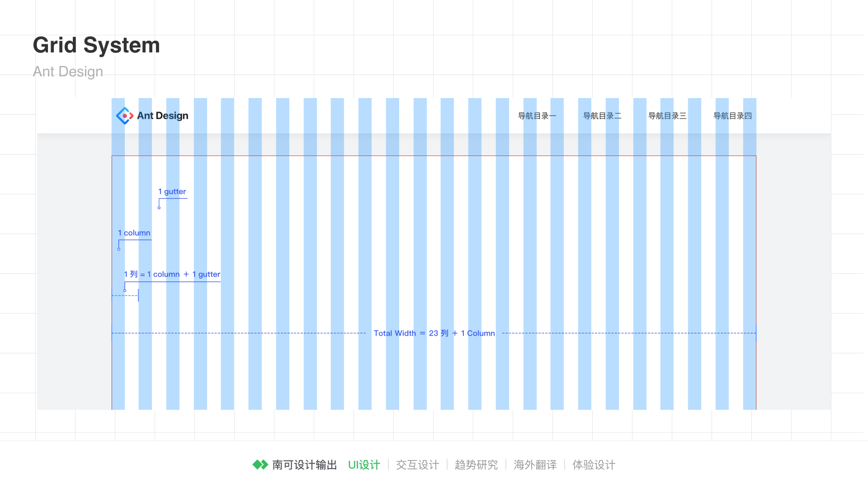Viewport: 868px width, 488px height.
Task: Click the Ant Design diamond logo icon
Action: click(124, 116)
